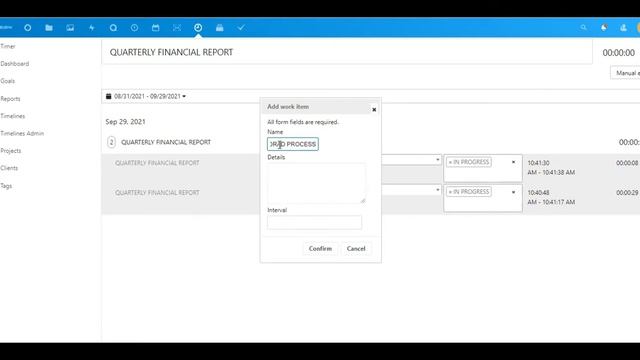This screenshot has width=640, height=360.
Task: Focus the Details text area in the dialog
Action: [316, 183]
